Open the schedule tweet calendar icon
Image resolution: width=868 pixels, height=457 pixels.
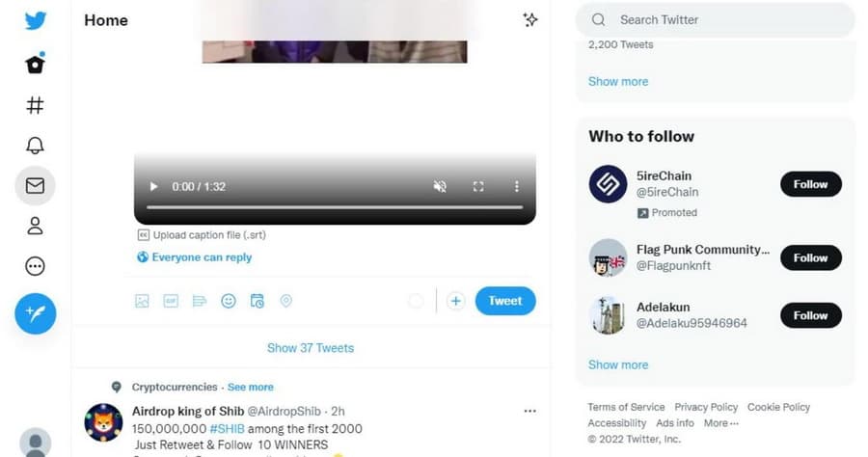(x=257, y=301)
